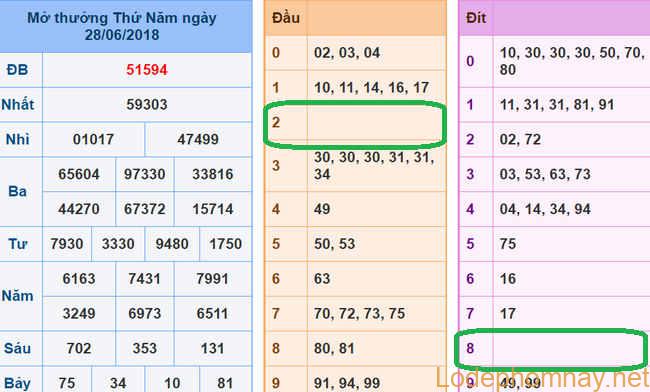Select the empty Đầu row 2
The width and height of the screenshot is (650, 392).
pyautogui.click(x=355, y=123)
